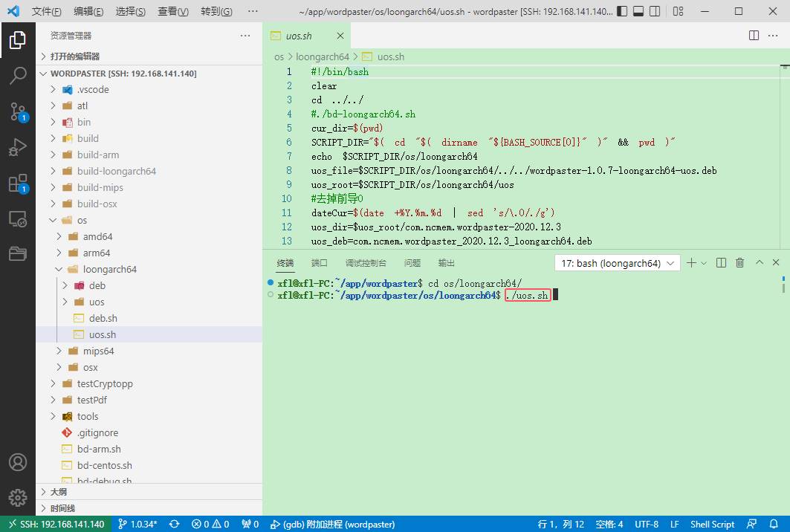790x532 pixels.
Task: Open the Search view in activity bar
Action: click(18, 75)
